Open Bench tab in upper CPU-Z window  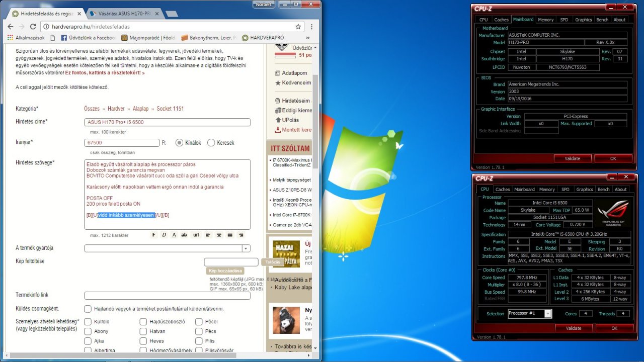[602, 20]
